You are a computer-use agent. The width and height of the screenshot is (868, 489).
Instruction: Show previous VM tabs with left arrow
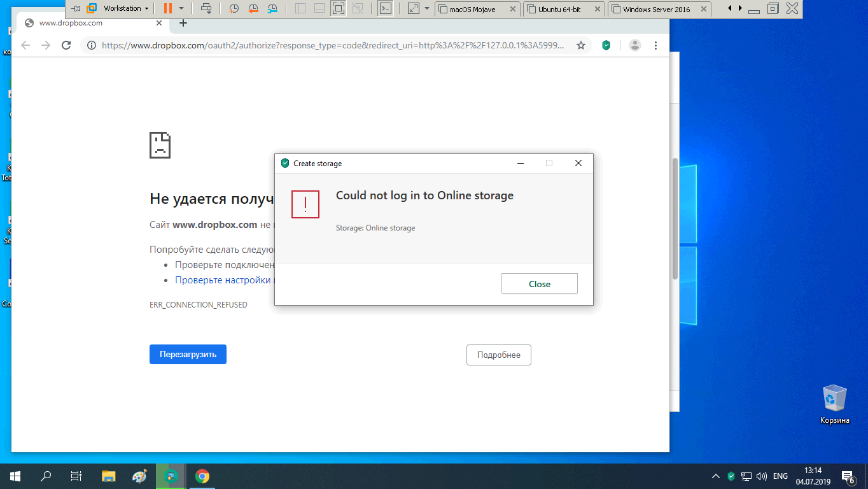point(729,9)
